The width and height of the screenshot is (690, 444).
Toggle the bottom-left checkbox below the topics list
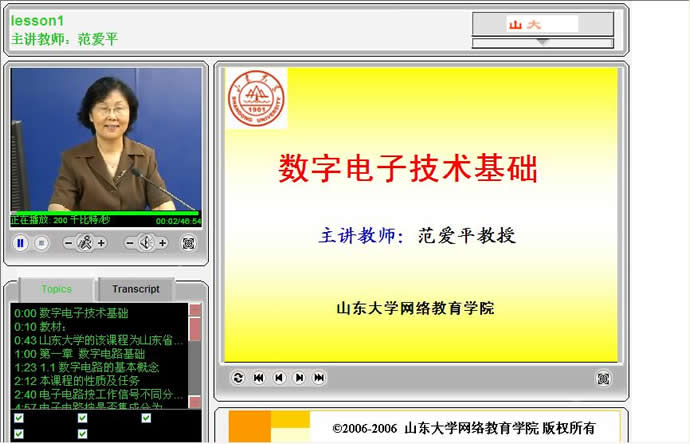pyautogui.click(x=19, y=434)
